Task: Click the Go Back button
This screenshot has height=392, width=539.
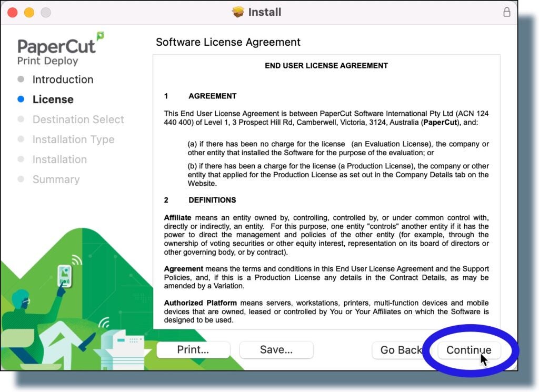Action: tap(401, 350)
